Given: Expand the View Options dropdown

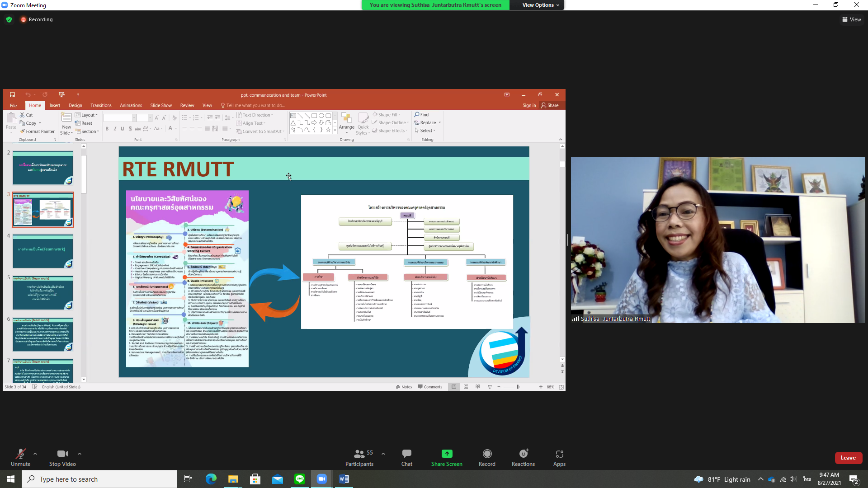Looking at the screenshot, I should (541, 5).
